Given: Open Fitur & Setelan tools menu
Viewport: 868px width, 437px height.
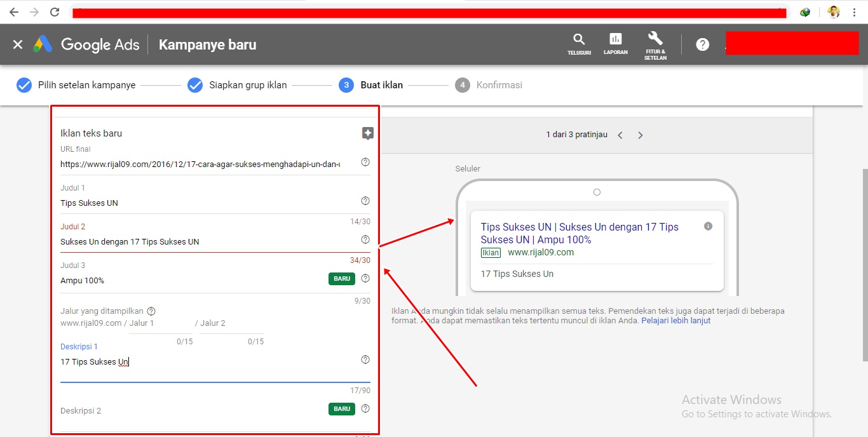Looking at the screenshot, I should click(655, 43).
